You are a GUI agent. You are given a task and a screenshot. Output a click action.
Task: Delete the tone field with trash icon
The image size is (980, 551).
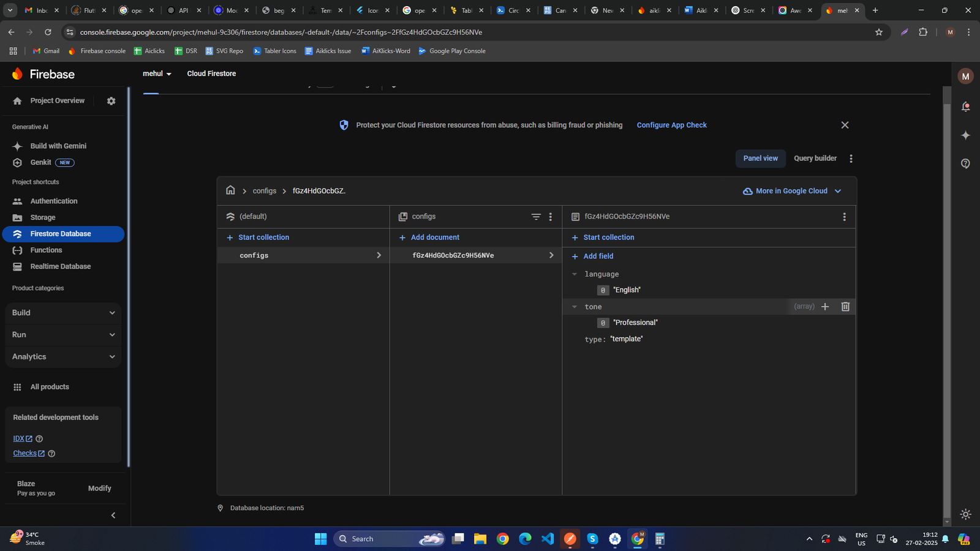[845, 307]
